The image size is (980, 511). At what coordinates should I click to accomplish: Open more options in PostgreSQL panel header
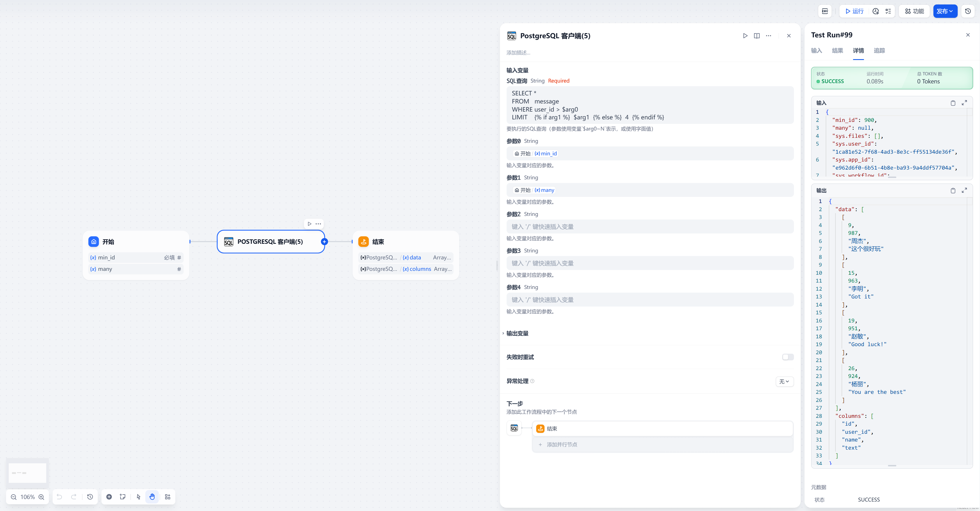pos(769,36)
